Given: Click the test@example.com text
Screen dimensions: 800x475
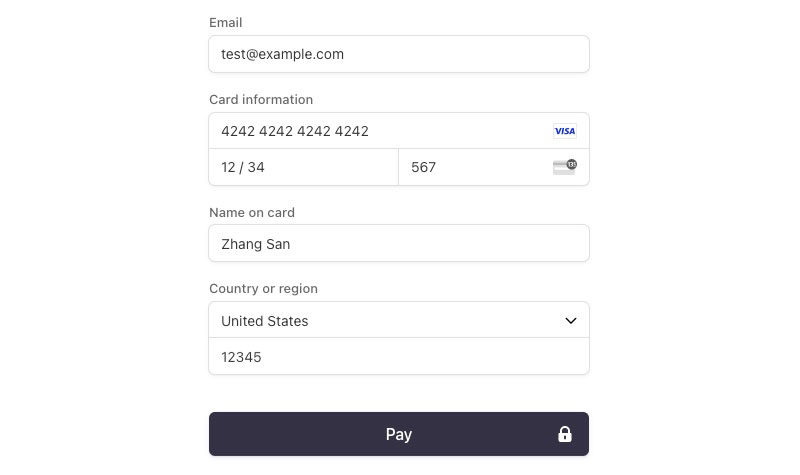Looking at the screenshot, I should tap(282, 54).
